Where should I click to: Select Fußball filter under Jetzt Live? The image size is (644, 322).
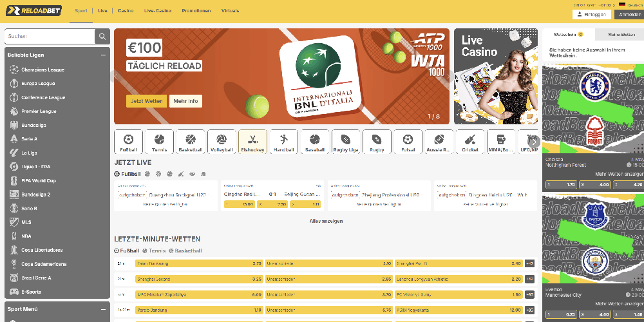click(128, 174)
